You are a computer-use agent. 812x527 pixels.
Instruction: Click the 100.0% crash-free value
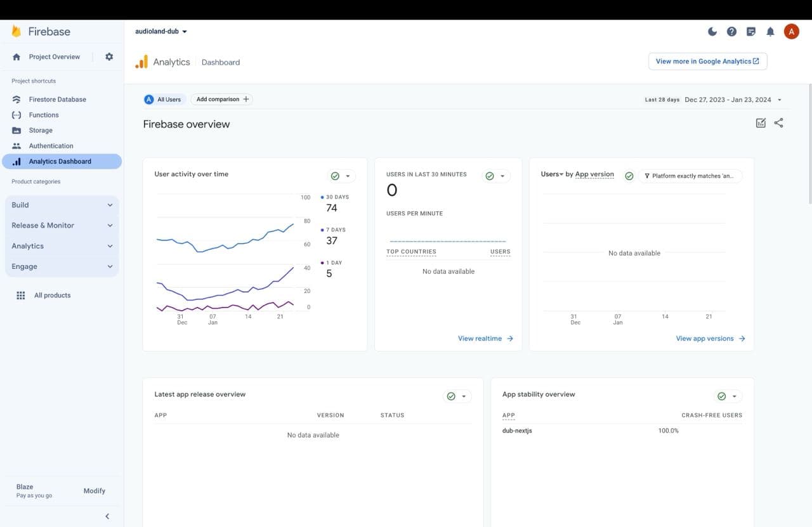[668, 431]
